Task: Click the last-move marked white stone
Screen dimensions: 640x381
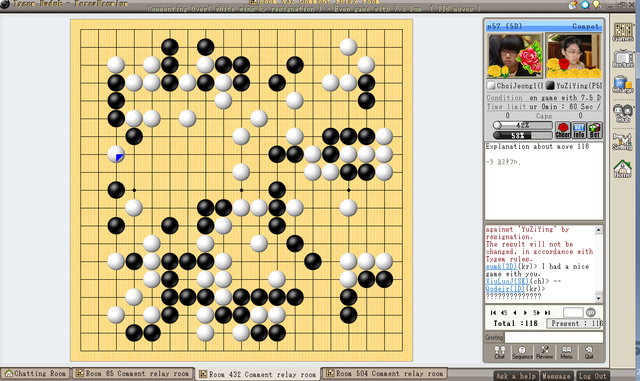Action: pos(116,154)
